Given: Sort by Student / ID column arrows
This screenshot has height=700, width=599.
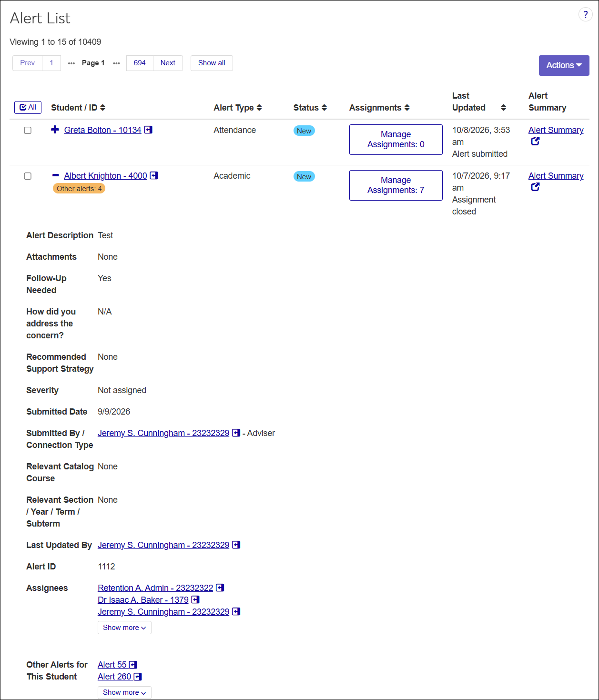Looking at the screenshot, I should (102, 108).
